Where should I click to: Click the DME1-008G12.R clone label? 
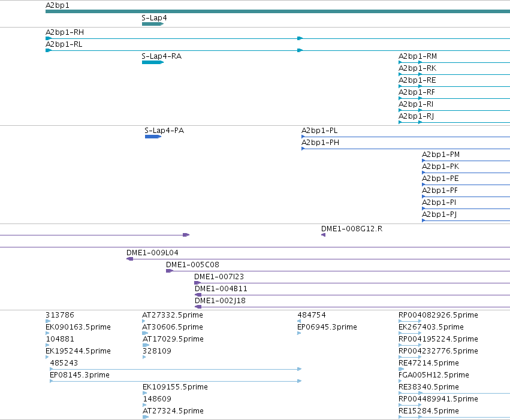352,229
